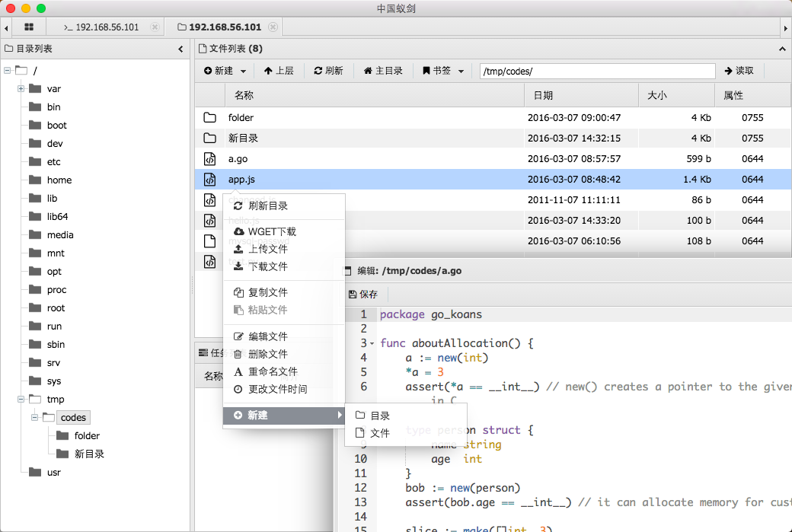Open the home grid tab icon

coord(29,27)
